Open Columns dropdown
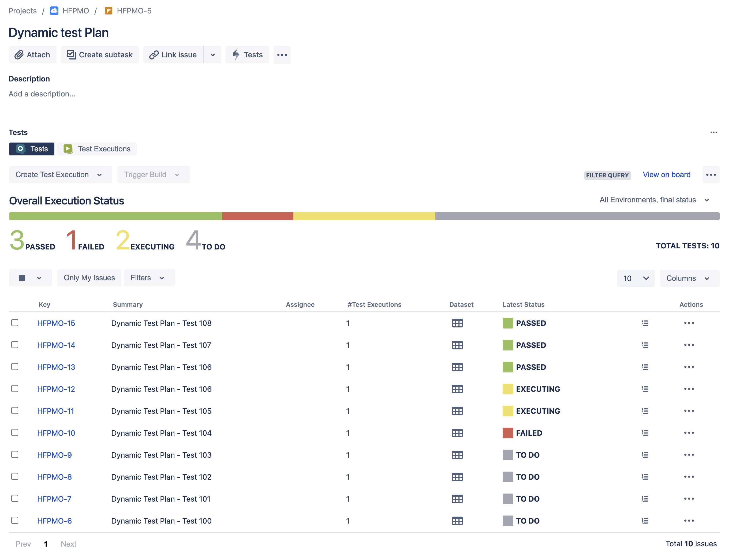 [689, 278]
